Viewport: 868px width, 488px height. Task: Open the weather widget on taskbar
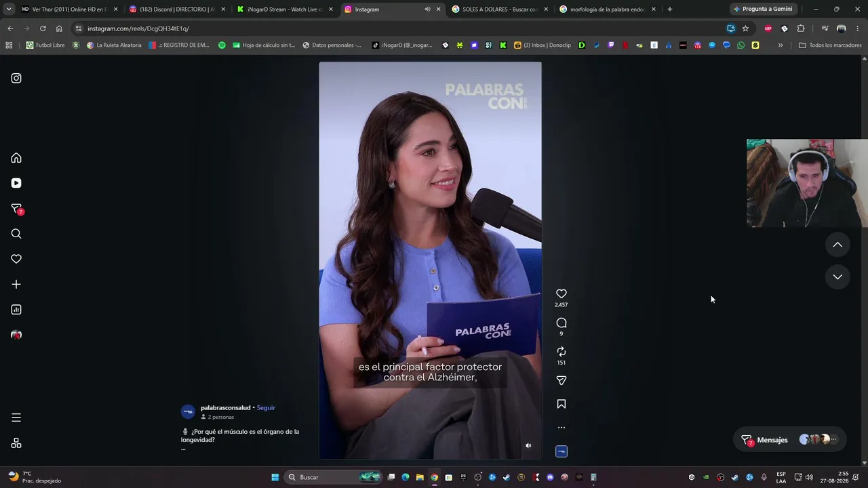(x=34, y=477)
